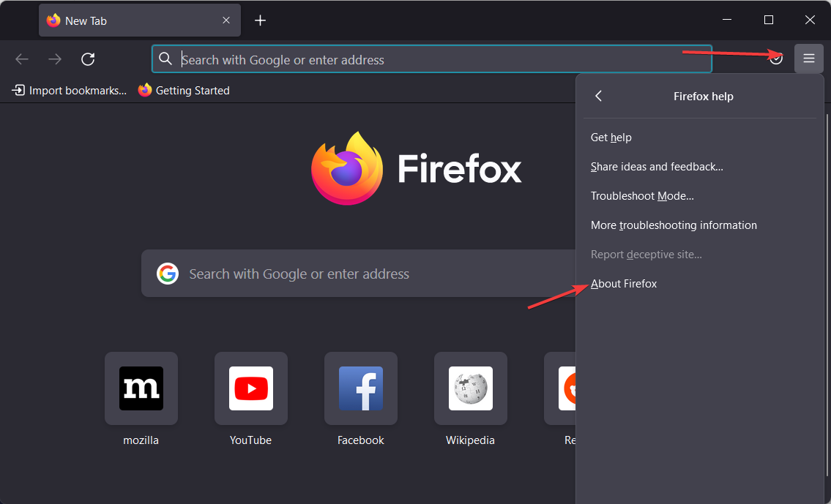Focus the top address bar
Screen dimensions: 831x504
coord(432,59)
